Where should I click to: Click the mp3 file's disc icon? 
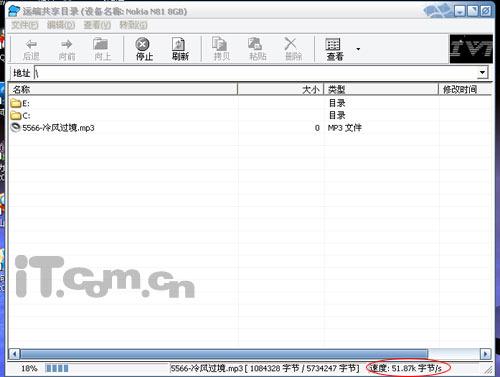coord(15,127)
